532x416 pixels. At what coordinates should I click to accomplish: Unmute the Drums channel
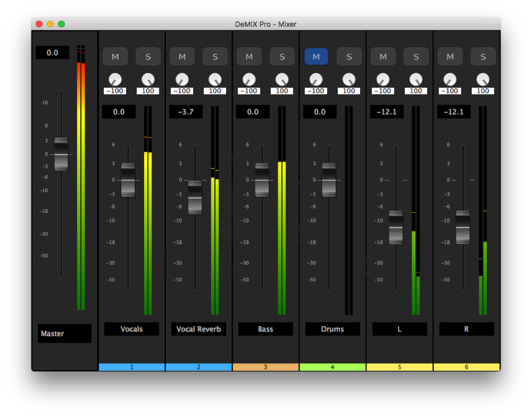(316, 57)
